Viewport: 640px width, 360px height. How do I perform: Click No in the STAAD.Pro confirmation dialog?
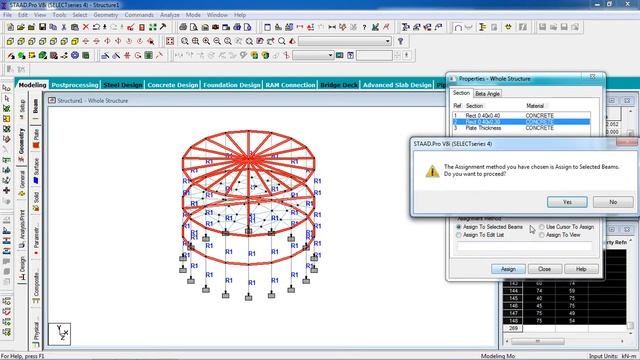click(x=613, y=202)
